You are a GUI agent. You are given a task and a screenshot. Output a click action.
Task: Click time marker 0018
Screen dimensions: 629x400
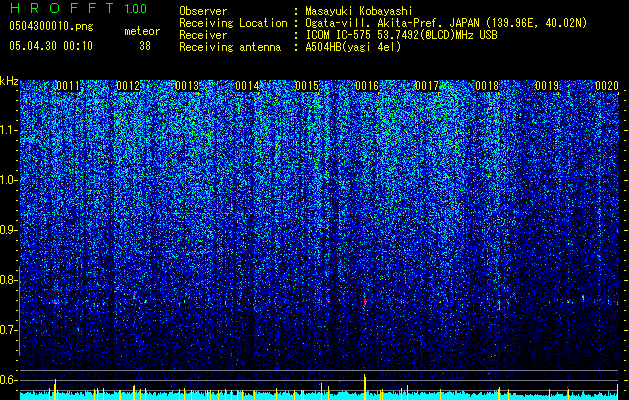point(487,86)
